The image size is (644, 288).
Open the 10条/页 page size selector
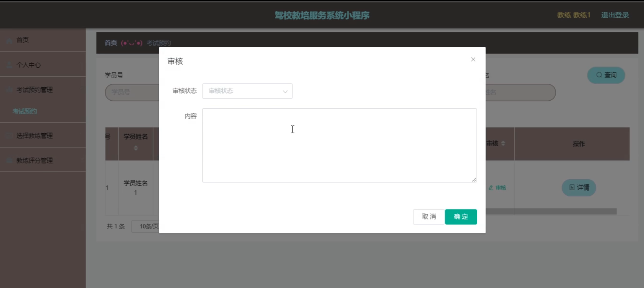146,226
